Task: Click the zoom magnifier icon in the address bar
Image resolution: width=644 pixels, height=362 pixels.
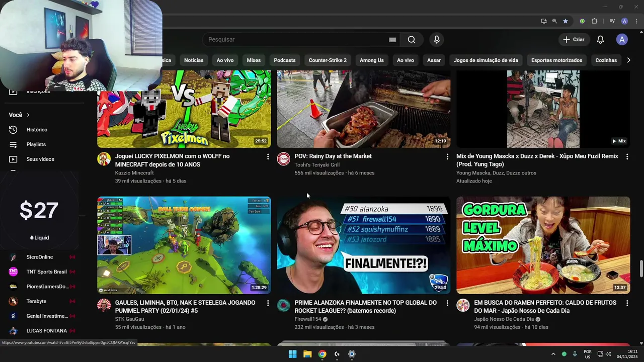Action: point(554,21)
